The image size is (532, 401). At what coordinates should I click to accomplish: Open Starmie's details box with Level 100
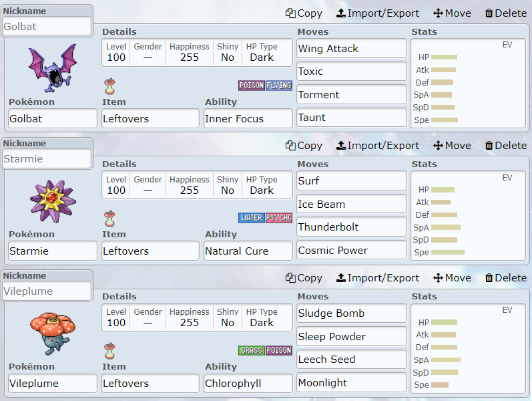point(197,185)
